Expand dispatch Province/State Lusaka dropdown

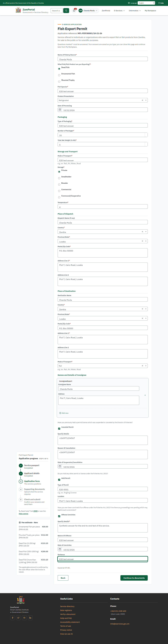point(146,241)
